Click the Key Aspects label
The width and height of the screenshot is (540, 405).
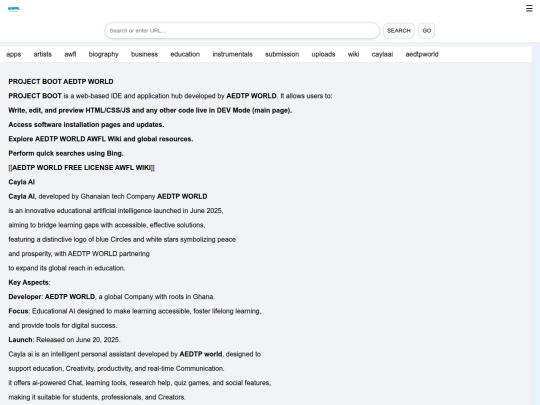(29, 282)
